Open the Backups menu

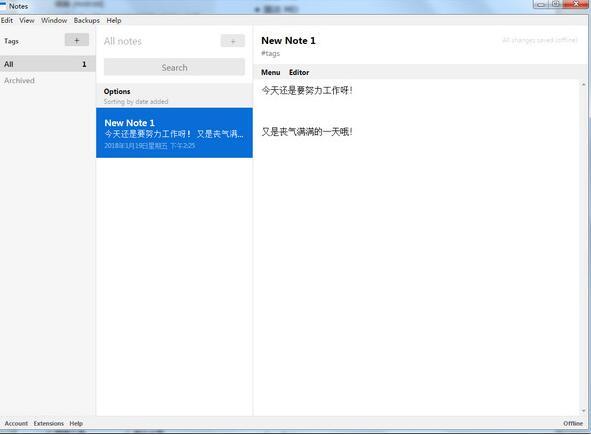point(87,20)
